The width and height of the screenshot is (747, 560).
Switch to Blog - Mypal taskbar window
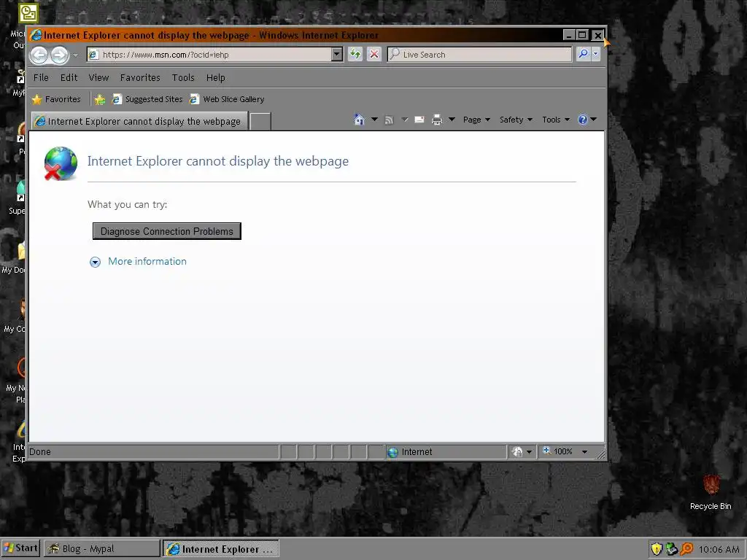click(x=101, y=548)
